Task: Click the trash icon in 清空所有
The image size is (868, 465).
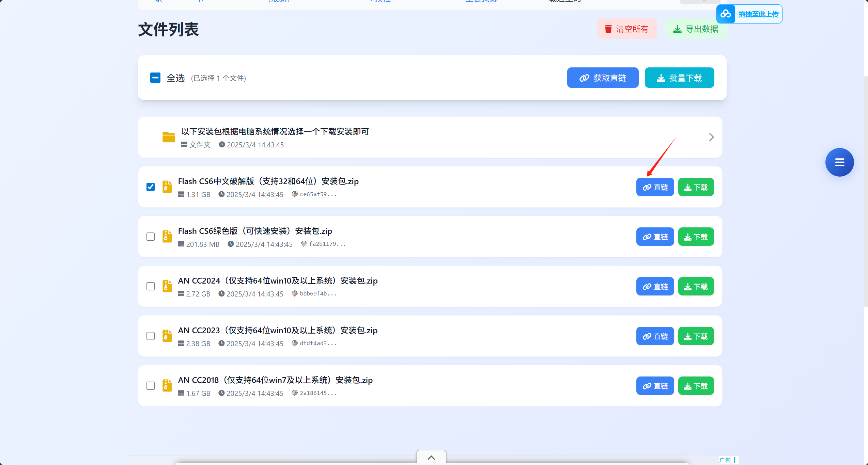Action: click(x=608, y=29)
